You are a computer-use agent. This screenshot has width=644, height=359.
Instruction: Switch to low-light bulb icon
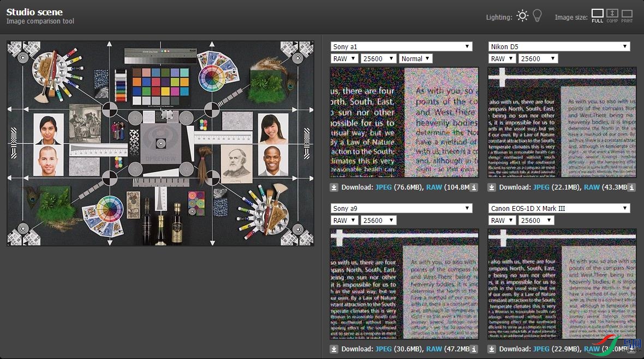(x=538, y=16)
